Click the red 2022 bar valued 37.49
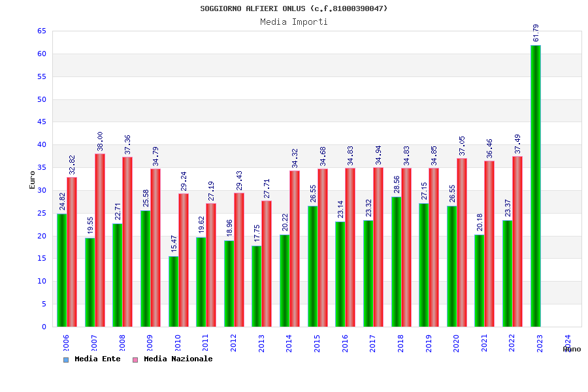This screenshot has height=392, width=588. (517, 242)
